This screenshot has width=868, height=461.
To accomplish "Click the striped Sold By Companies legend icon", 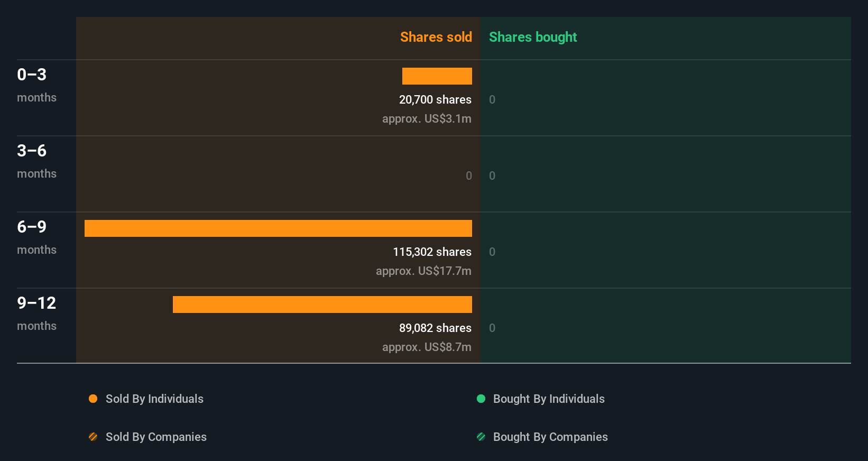I will pyautogui.click(x=93, y=437).
